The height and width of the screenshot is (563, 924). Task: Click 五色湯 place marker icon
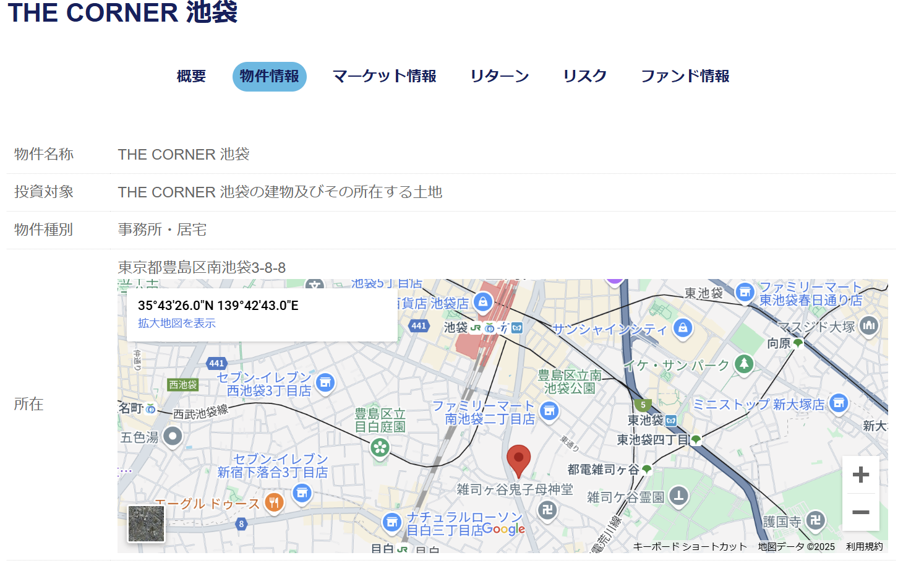[173, 436]
